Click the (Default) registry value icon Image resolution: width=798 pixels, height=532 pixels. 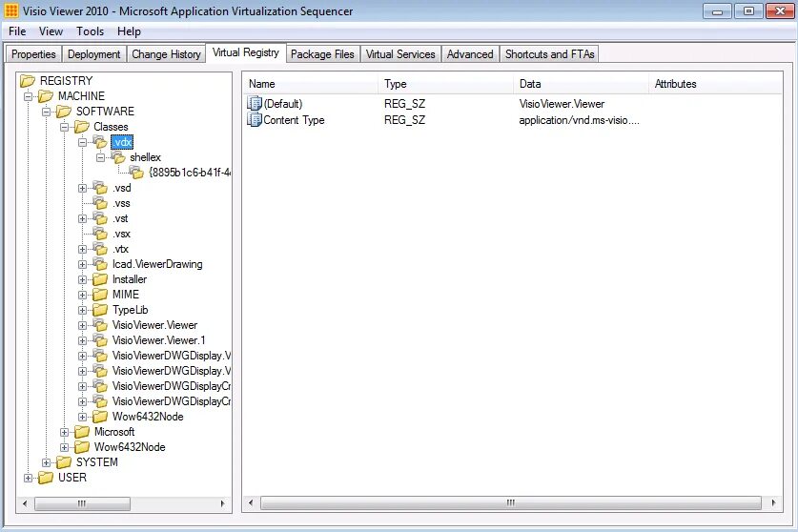coord(255,103)
